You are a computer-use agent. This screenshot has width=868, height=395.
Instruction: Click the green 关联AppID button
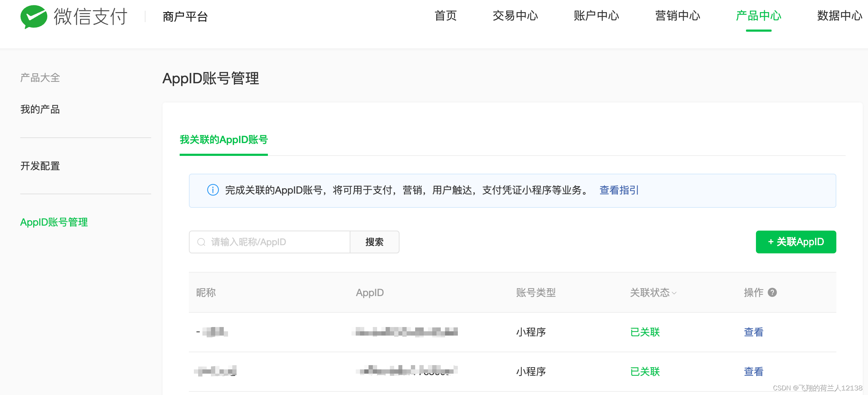(x=796, y=242)
